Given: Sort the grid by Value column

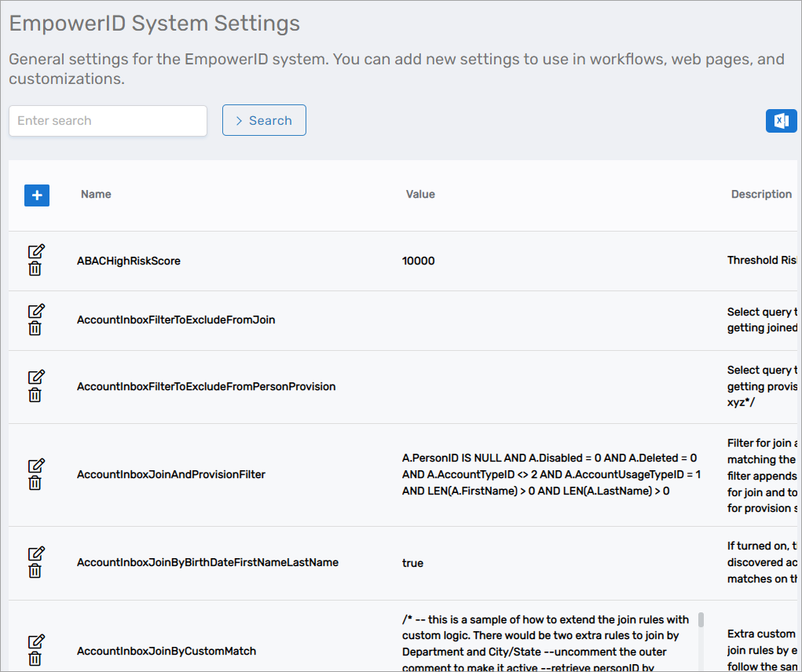Looking at the screenshot, I should point(420,194).
